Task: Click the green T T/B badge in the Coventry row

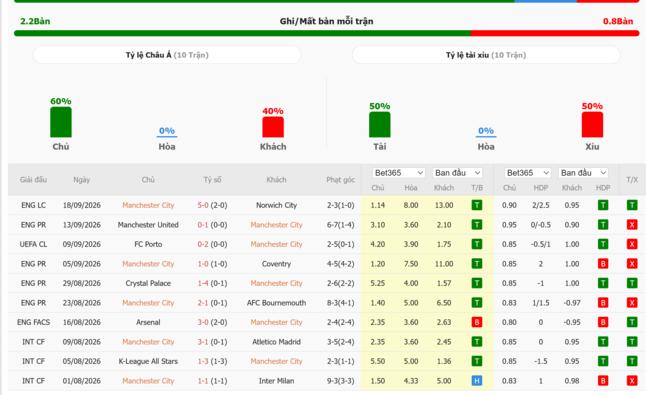Action: pyautogui.click(x=477, y=263)
